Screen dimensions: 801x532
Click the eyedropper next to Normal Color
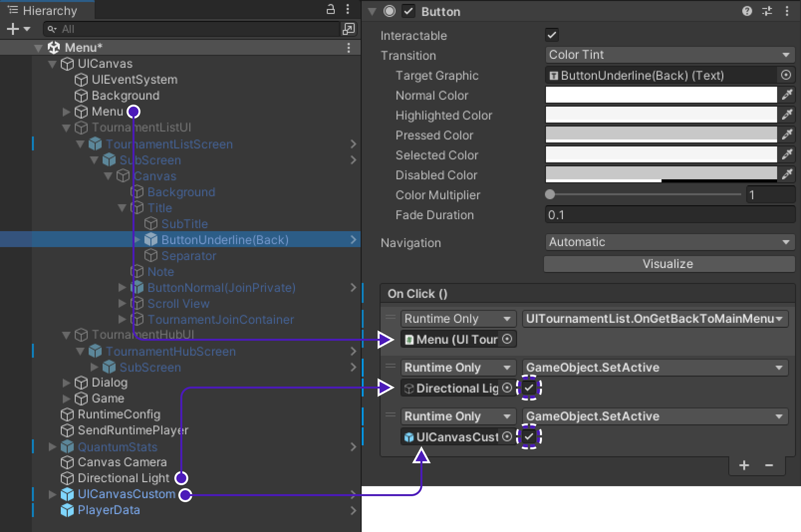(787, 95)
